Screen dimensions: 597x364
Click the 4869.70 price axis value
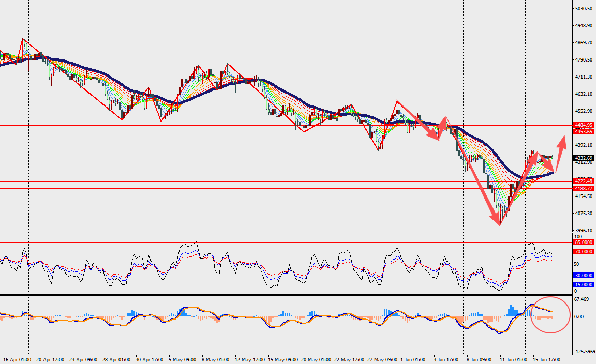[584, 42]
